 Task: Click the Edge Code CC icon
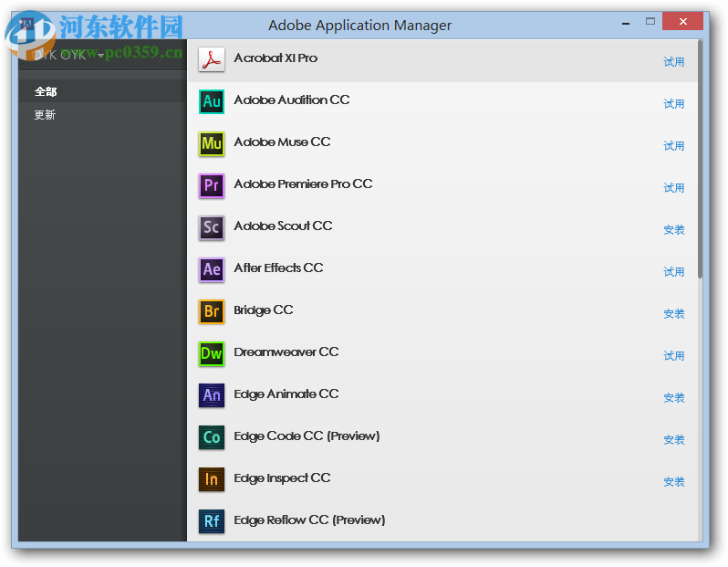click(212, 437)
